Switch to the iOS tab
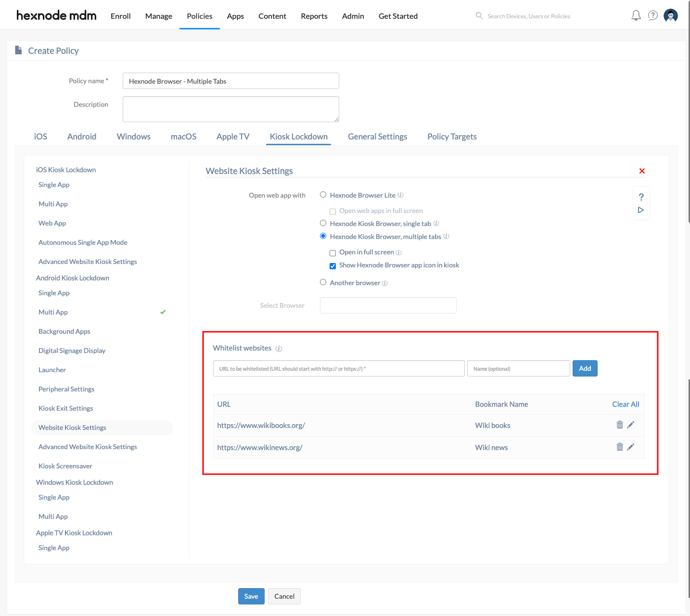The image size is (690, 616). pyautogui.click(x=40, y=137)
